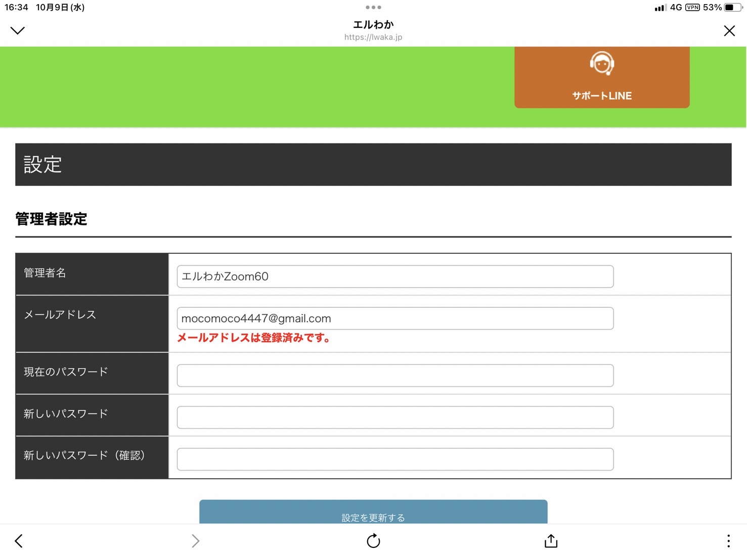Viewport: 747px width, 560px height.
Task: Click the 管理者名 row label
Action: 45,273
